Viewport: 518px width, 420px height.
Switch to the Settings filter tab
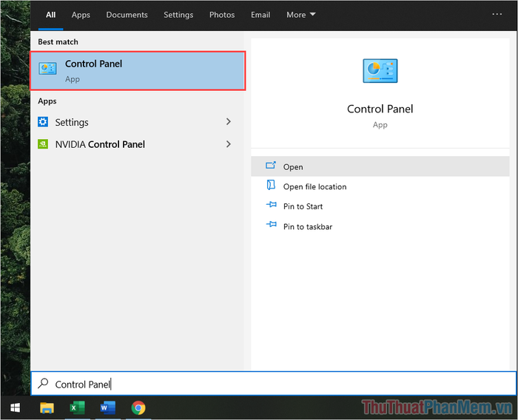pos(178,15)
